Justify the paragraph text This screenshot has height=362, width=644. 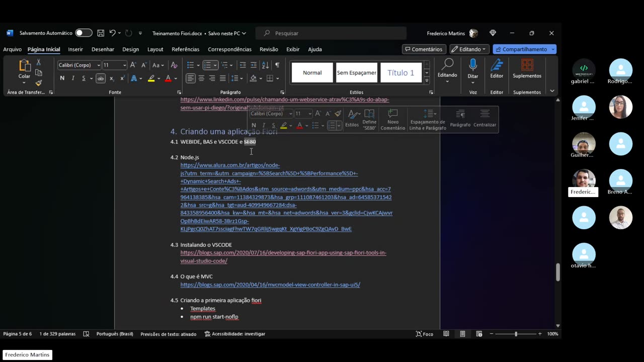(x=222, y=78)
